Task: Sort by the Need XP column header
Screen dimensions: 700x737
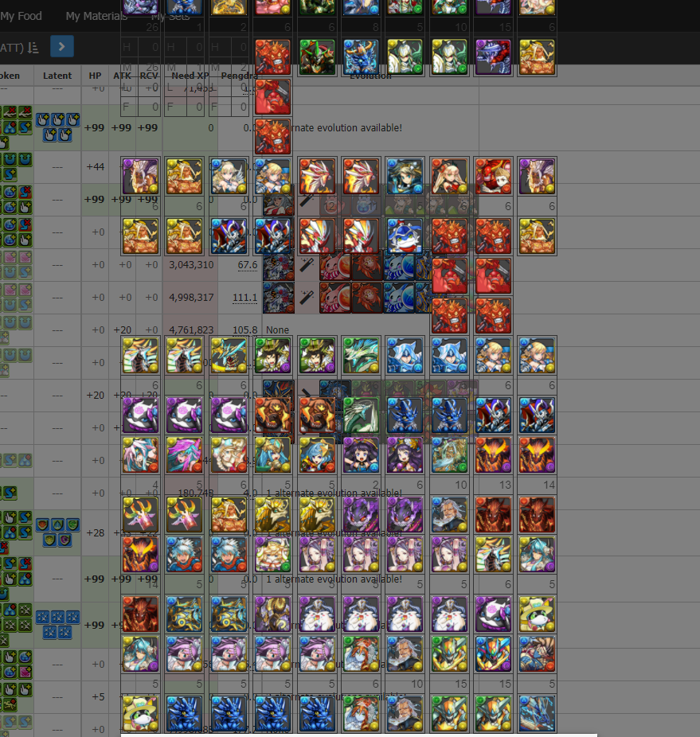Action: tap(190, 76)
